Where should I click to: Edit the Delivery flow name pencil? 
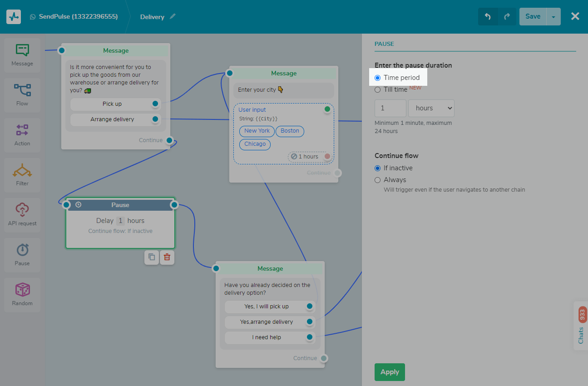coord(173,16)
